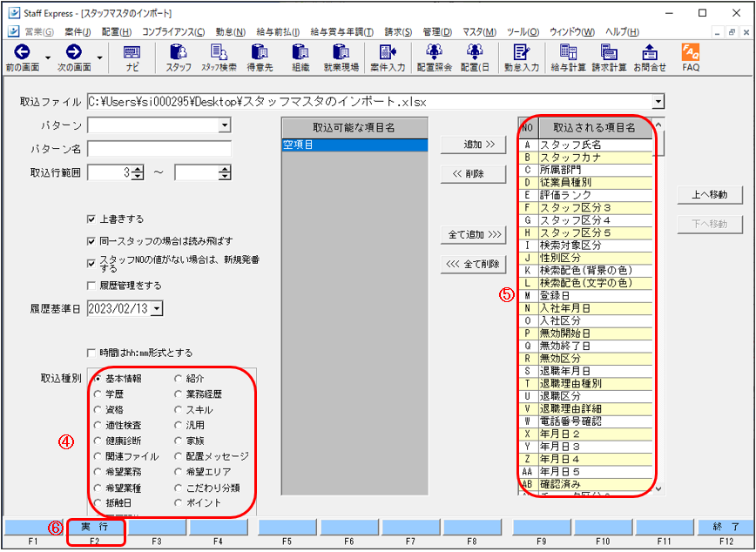
Task: Open the 取込ファイル path dropdown
Action: (658, 102)
